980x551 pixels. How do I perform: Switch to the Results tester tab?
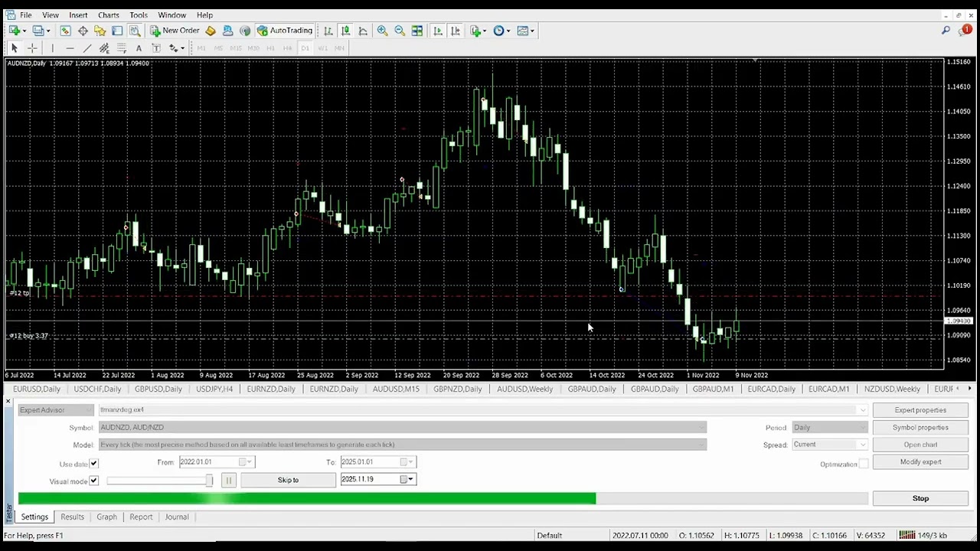(72, 517)
